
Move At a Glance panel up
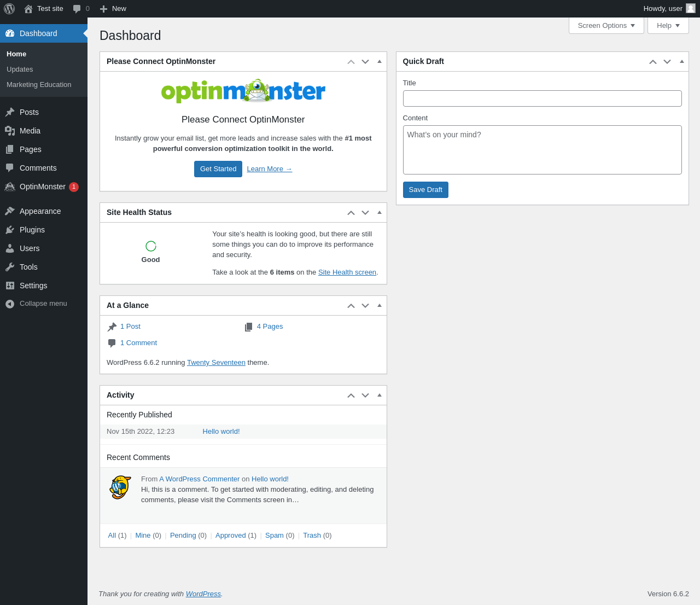tap(351, 306)
